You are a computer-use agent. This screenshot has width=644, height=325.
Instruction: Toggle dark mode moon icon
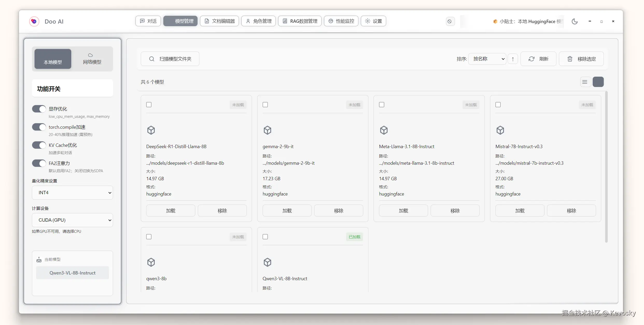coord(575,21)
